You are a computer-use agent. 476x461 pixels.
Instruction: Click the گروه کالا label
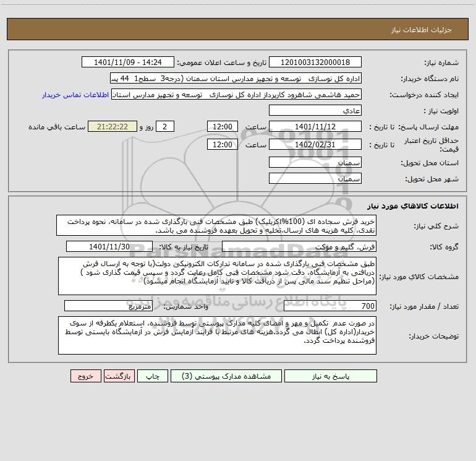pos(444,247)
